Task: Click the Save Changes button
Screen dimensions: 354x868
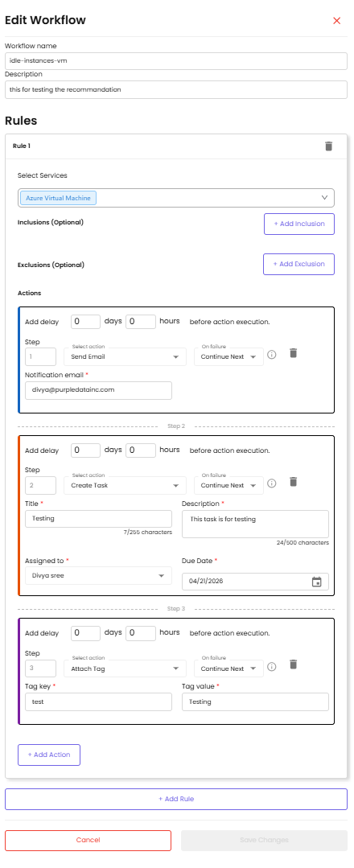Action: 264,840
